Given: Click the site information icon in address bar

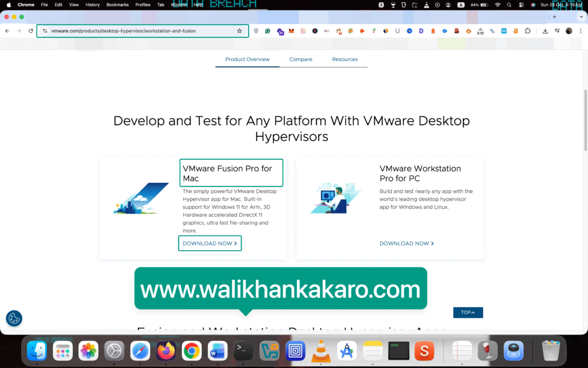Looking at the screenshot, I should (x=45, y=31).
